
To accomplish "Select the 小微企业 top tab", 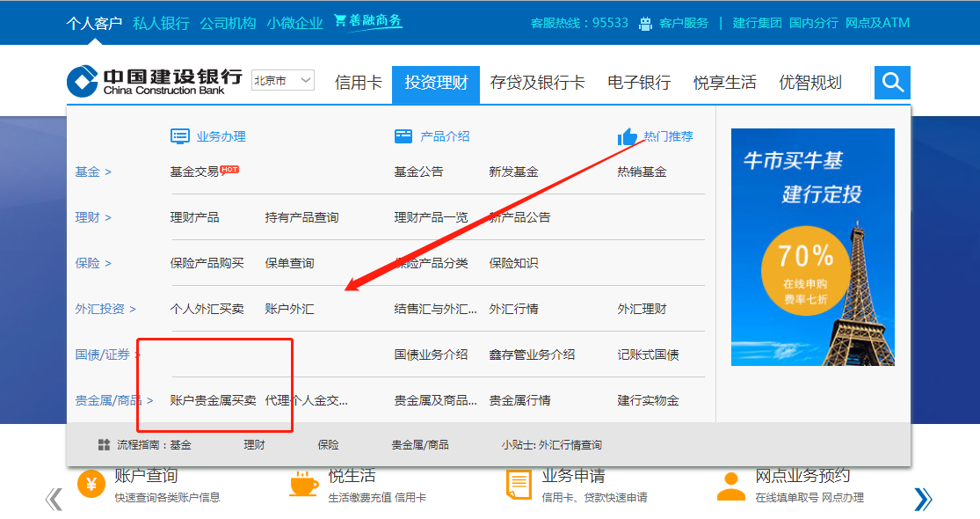I will [x=295, y=23].
